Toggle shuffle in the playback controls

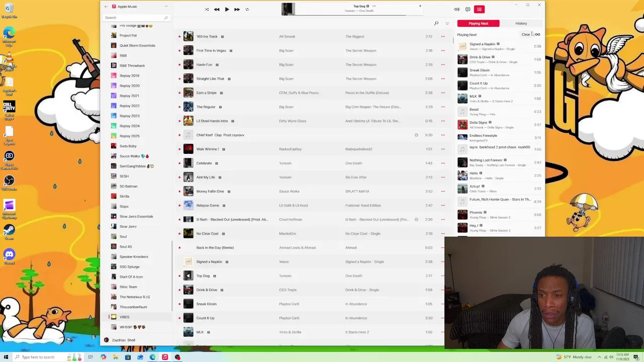pyautogui.click(x=207, y=9)
